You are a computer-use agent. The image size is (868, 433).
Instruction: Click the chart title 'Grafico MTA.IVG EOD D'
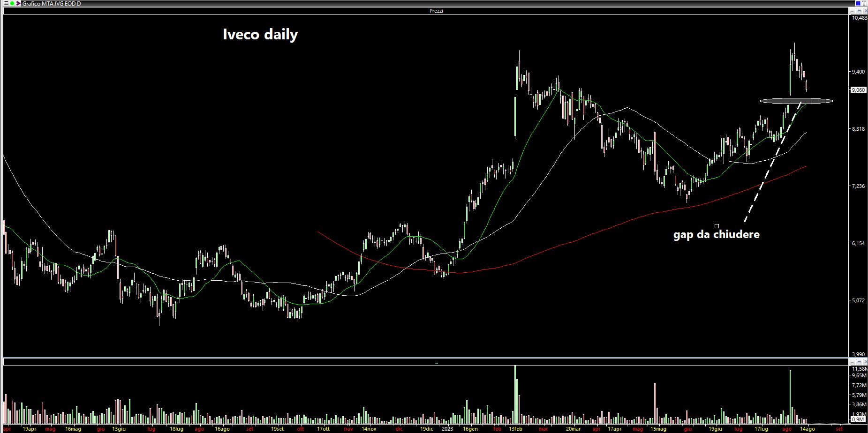(x=52, y=3)
